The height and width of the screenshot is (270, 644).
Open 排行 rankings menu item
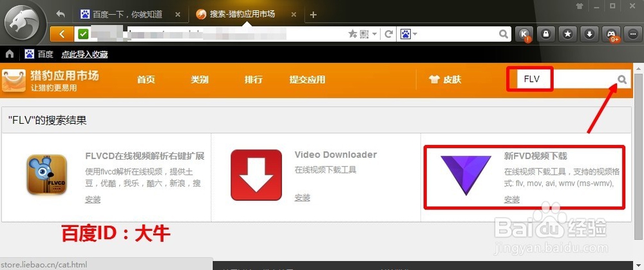(253, 79)
